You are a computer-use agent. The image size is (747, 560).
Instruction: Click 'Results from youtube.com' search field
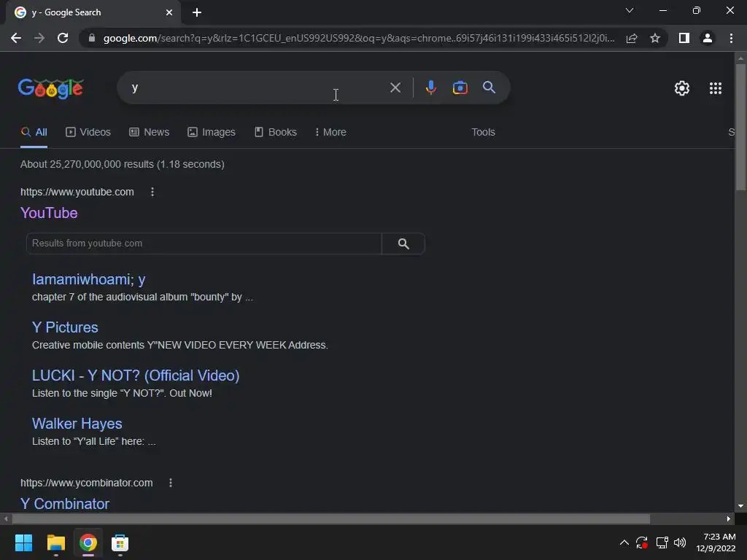point(204,244)
